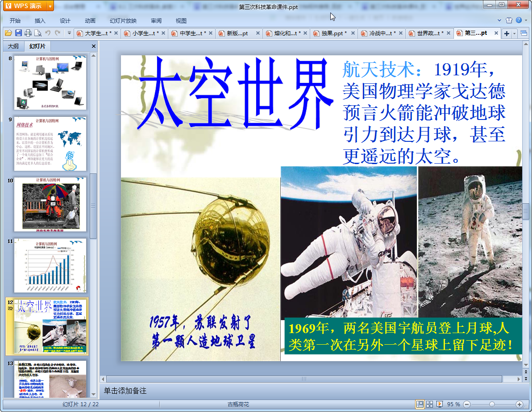Select slide 8 thumbnail with computers
This screenshot has width=532, height=412.
(50, 82)
